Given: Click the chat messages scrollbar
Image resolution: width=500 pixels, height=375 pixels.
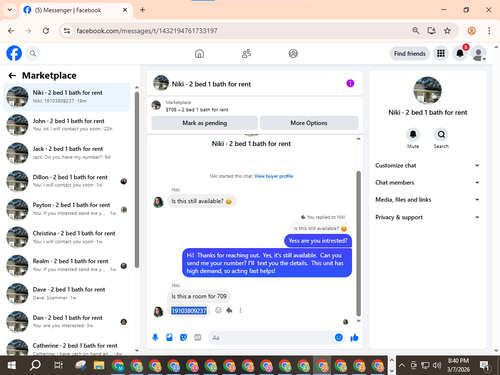Looking at the screenshot, I should click(x=358, y=243).
